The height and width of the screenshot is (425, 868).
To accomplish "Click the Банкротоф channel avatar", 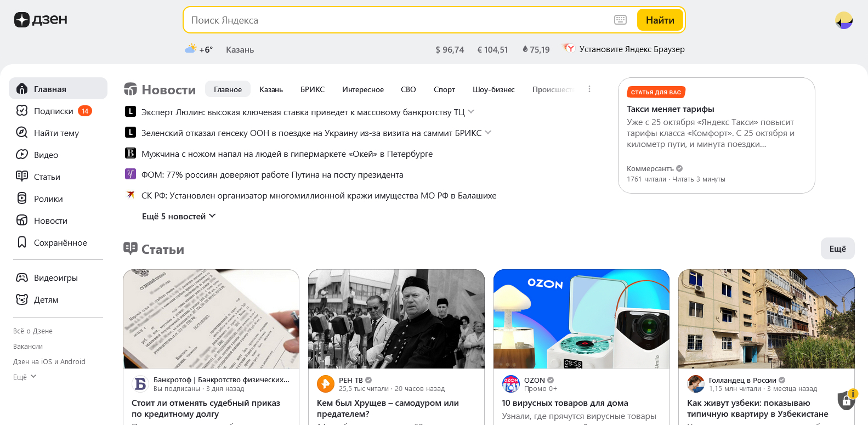I will 140,384.
